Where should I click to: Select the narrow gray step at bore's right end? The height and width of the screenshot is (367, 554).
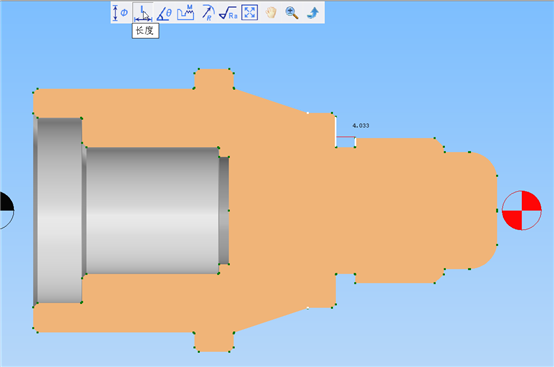tap(224, 210)
